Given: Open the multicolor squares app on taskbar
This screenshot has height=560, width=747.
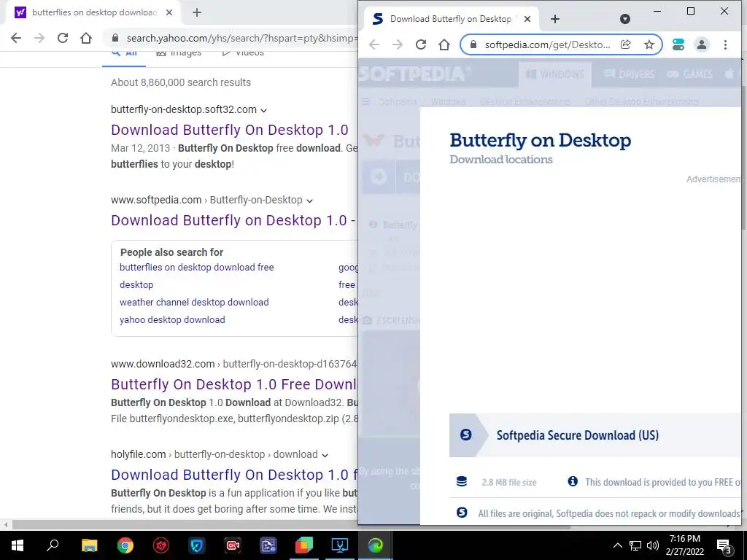Looking at the screenshot, I should pyautogui.click(x=304, y=545).
